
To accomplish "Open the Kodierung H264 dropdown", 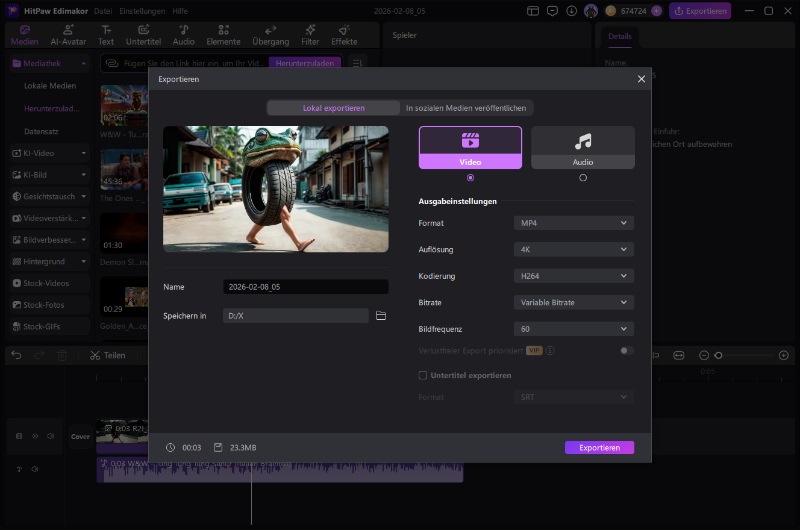I will pyautogui.click(x=573, y=276).
